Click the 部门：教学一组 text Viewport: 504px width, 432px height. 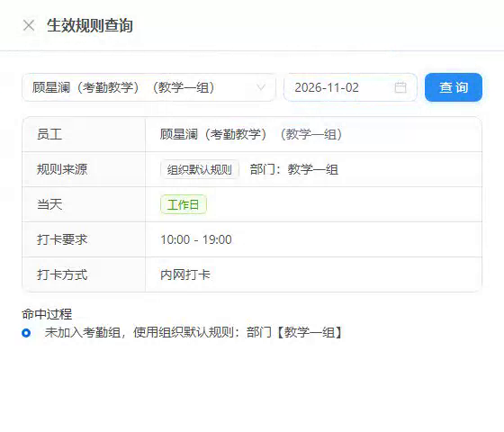coord(294,169)
